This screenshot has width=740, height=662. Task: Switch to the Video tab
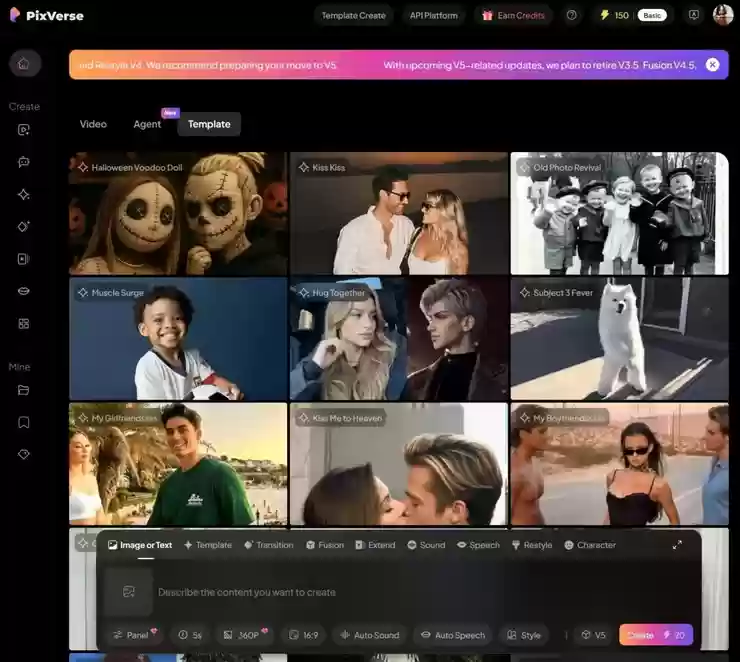[93, 124]
